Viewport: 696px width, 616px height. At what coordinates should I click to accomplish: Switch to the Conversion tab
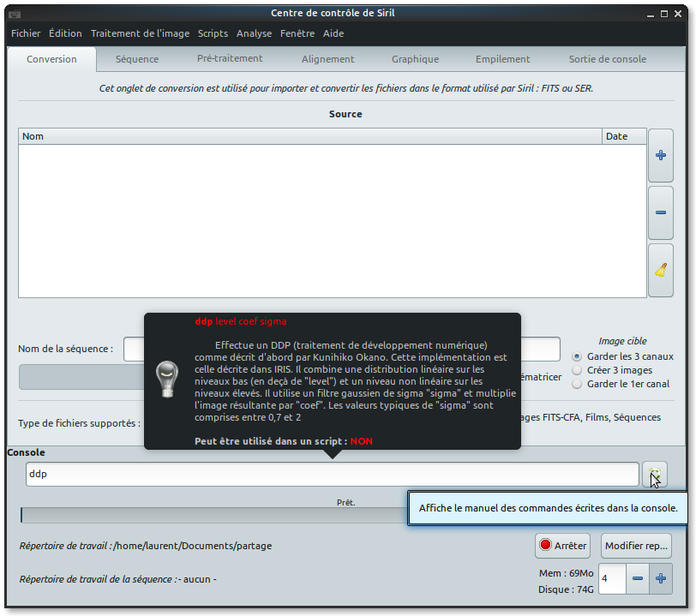[x=51, y=59]
